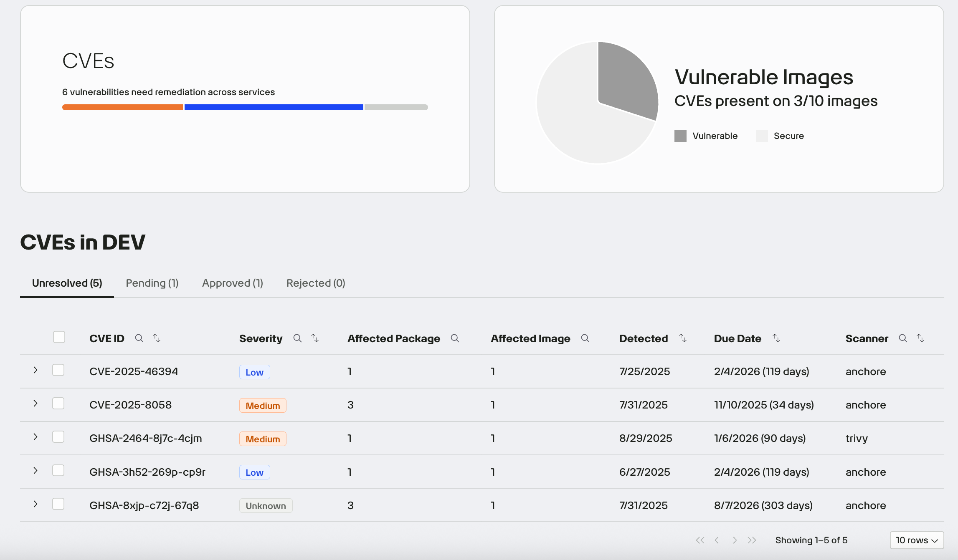The image size is (958, 560).
Task: Check the box for CVE-2025-46394
Action: coord(58,370)
